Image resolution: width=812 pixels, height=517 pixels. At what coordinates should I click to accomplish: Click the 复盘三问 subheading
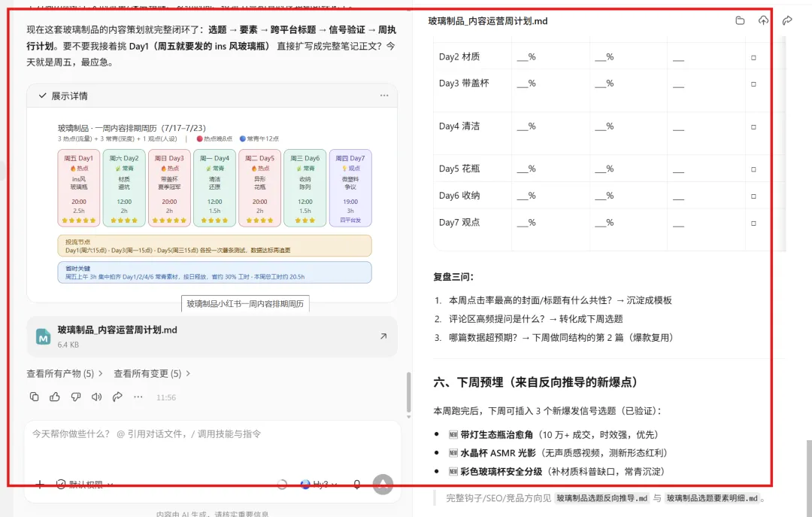[453, 277]
